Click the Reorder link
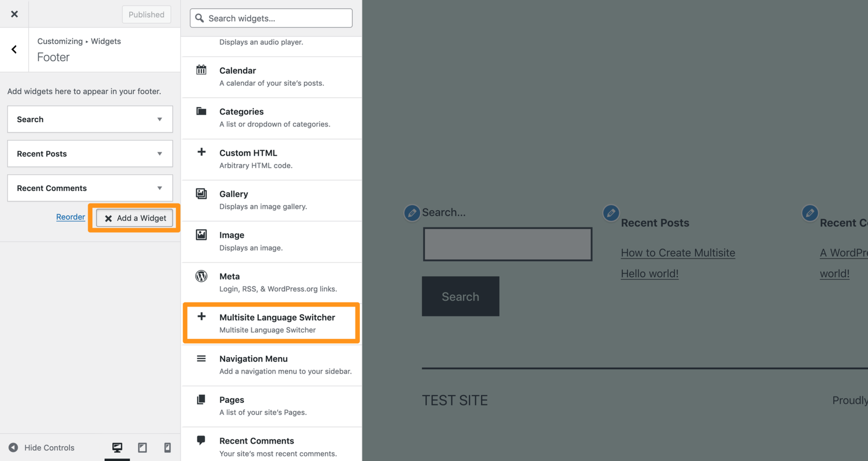This screenshot has height=461, width=868. 71,217
